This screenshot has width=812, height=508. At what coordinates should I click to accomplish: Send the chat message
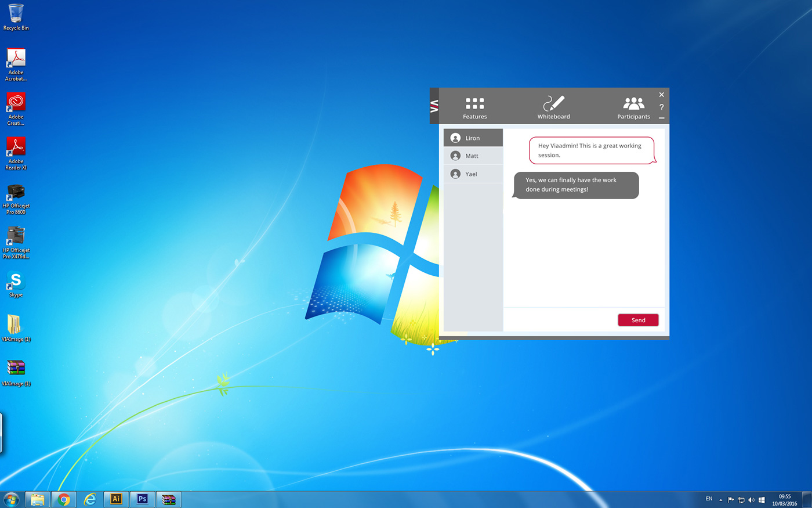click(638, 320)
